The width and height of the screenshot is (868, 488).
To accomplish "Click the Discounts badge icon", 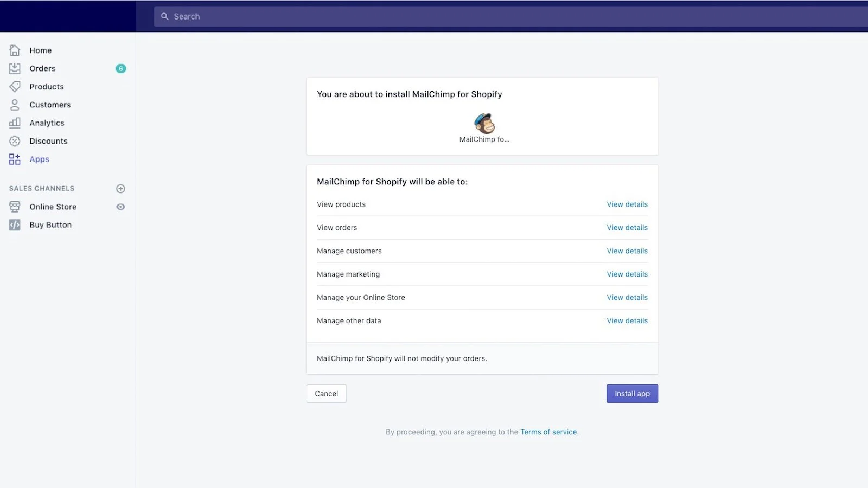I will tap(15, 141).
